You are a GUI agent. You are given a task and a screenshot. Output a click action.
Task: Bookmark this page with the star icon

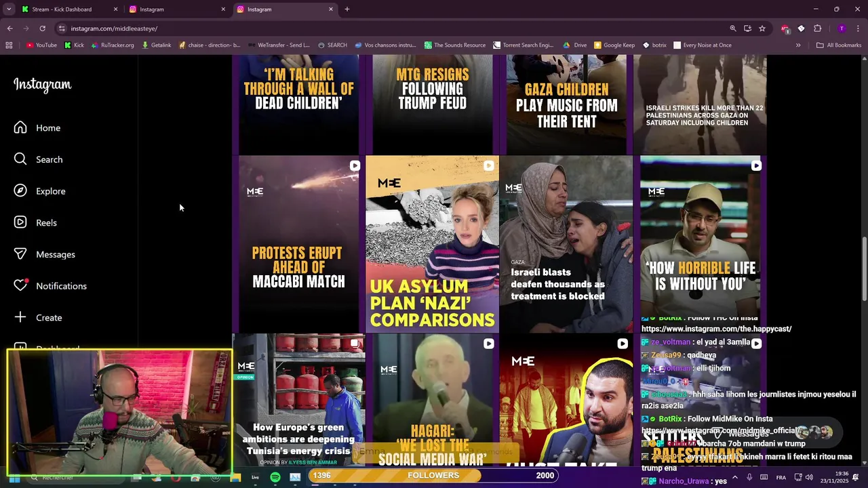(x=762, y=28)
